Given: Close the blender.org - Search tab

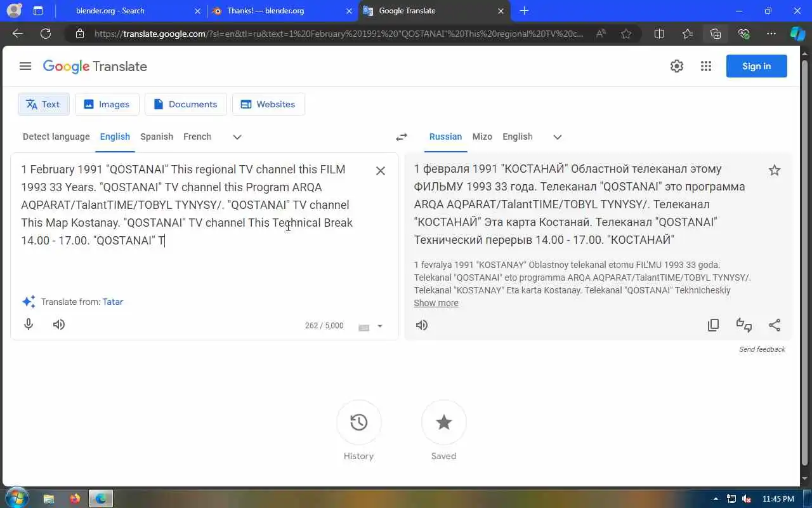Looking at the screenshot, I should [197, 11].
